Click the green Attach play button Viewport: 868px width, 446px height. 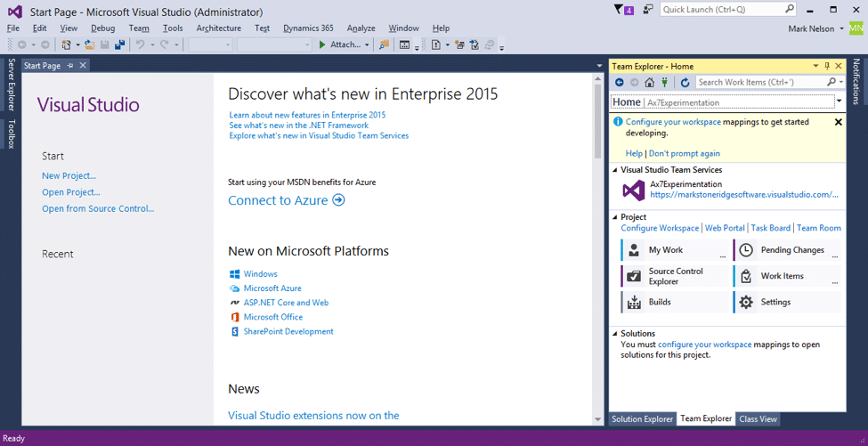point(323,45)
